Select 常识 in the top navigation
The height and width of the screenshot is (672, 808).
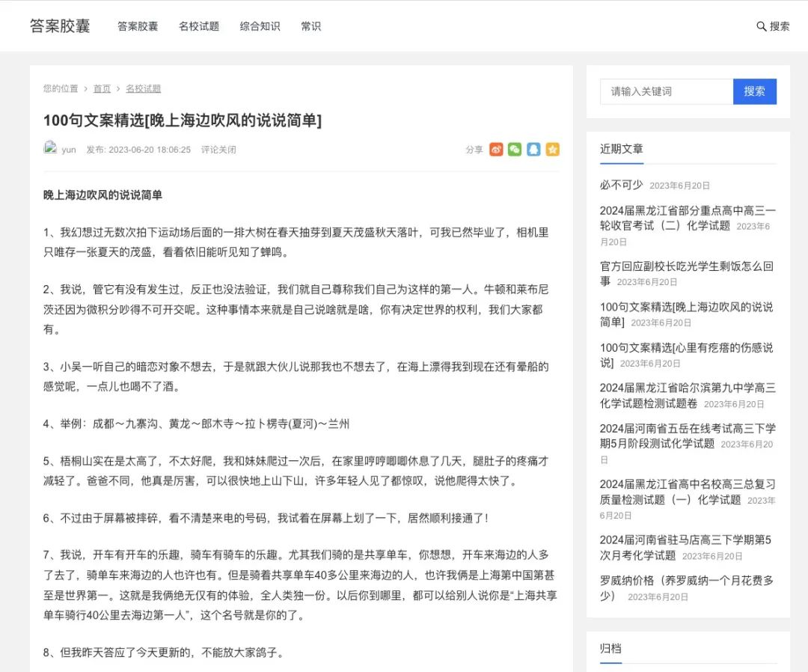(x=310, y=26)
